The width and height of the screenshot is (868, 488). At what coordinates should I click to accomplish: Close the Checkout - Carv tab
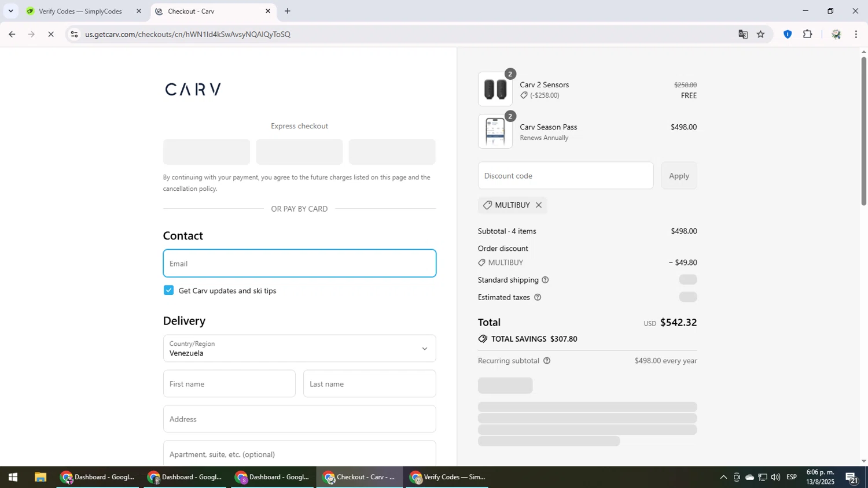coord(268,11)
